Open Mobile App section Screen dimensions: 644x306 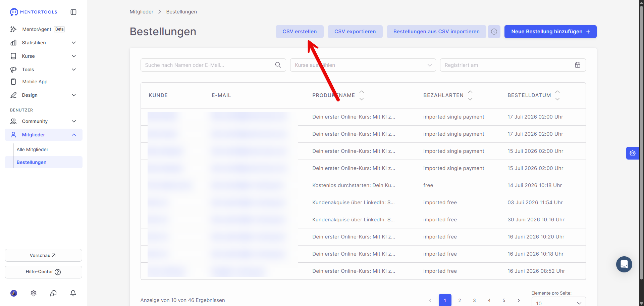point(43,82)
